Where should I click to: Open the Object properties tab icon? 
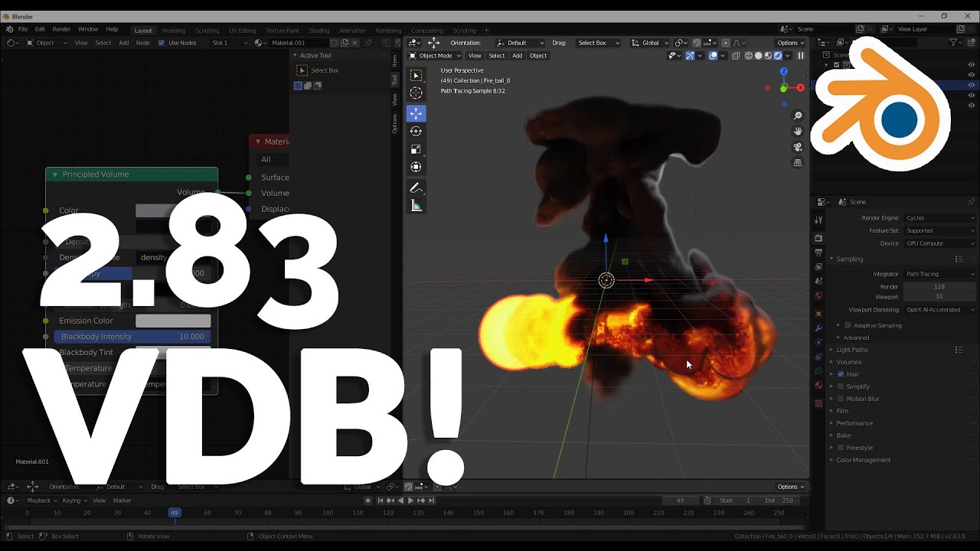pos(818,314)
